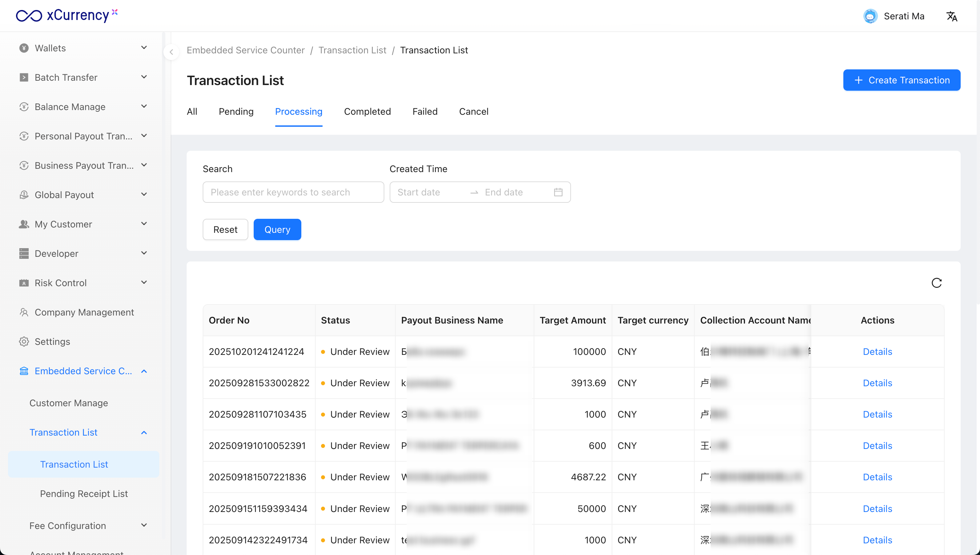Screen dimensions: 980x555
Task: Expand the Wallets menu
Action: [x=144, y=48]
